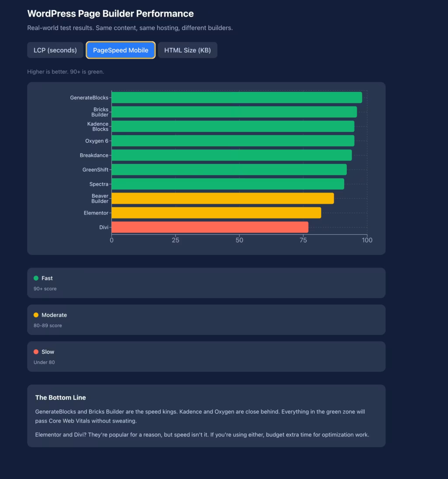Viewport: 448px width, 479px height.
Task: Click the WordPress Page Builder Performance title
Action: (x=110, y=14)
